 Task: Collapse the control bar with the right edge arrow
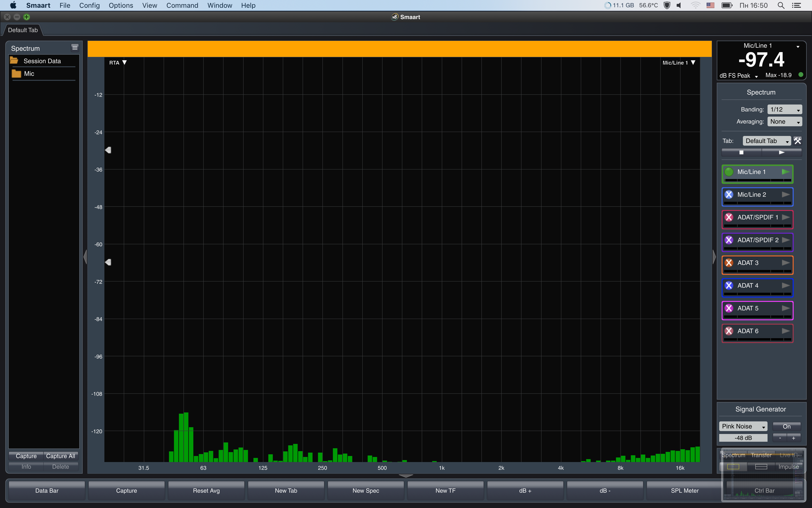[714, 257]
